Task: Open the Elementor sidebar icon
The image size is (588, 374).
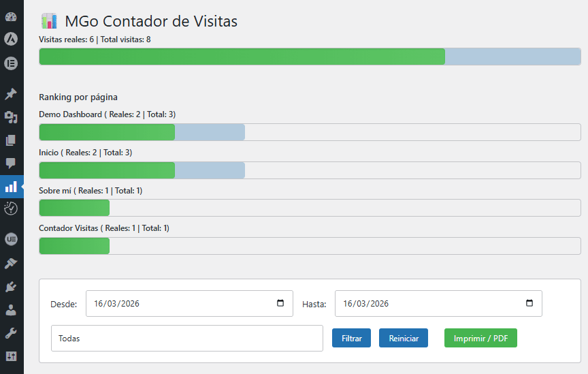Action: [x=11, y=63]
